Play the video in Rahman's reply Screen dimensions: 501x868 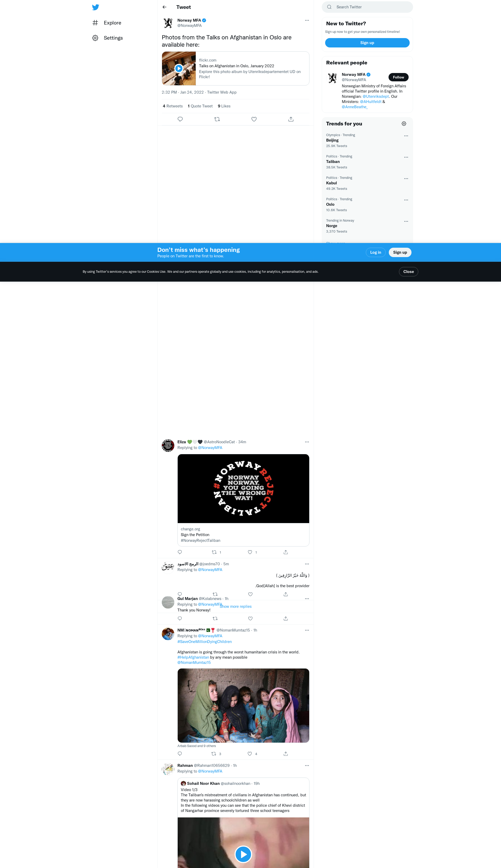coord(243,854)
